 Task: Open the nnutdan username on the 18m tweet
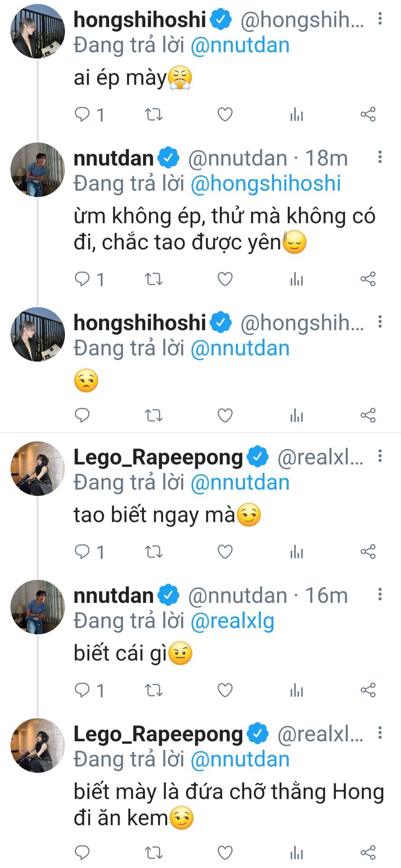[114, 158]
